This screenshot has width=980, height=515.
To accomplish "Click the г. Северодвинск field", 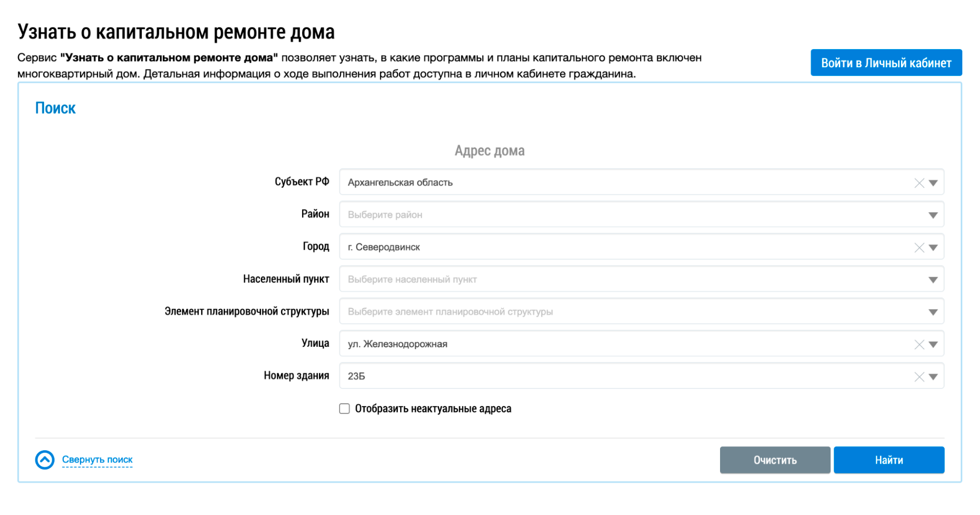I will pos(642,247).
